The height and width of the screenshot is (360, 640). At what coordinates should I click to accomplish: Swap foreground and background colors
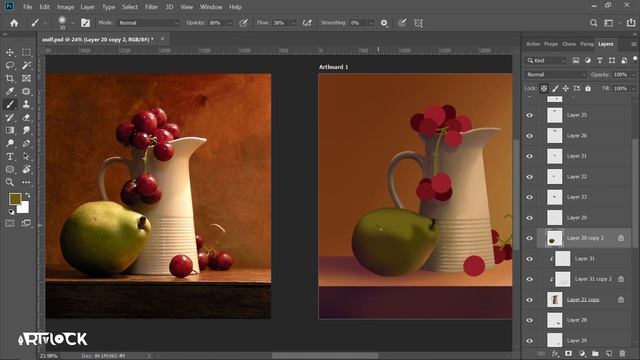[28, 195]
